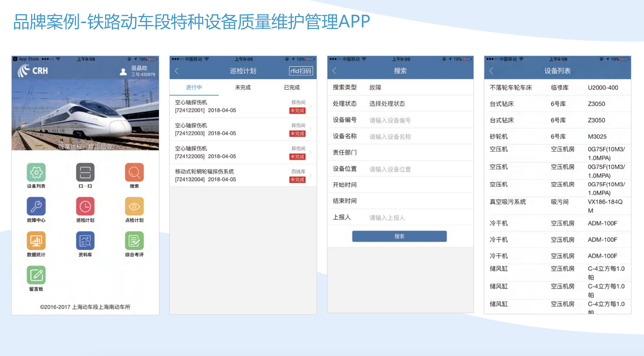Select the 真空吸污系统 row
The image size is (644, 356).
(557, 206)
